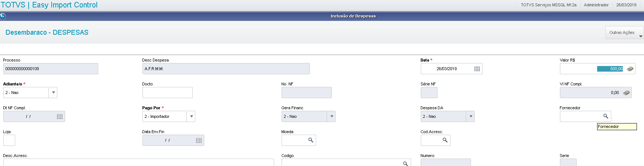
Task: Open calendar for Dt NF Compl. field
Action: 60,117
